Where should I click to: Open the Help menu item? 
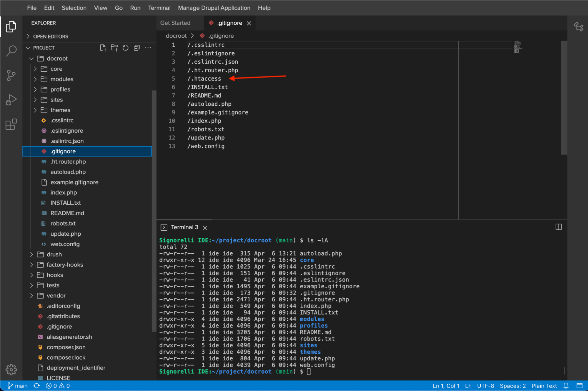click(264, 8)
